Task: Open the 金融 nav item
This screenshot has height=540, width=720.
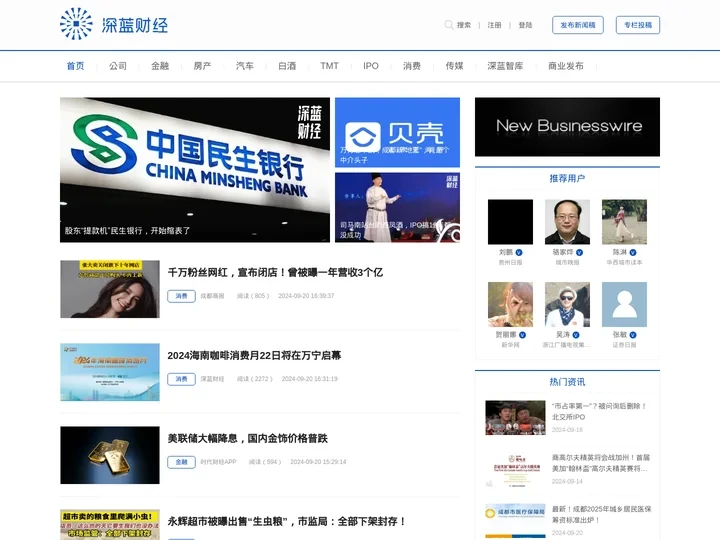Action: (x=160, y=66)
